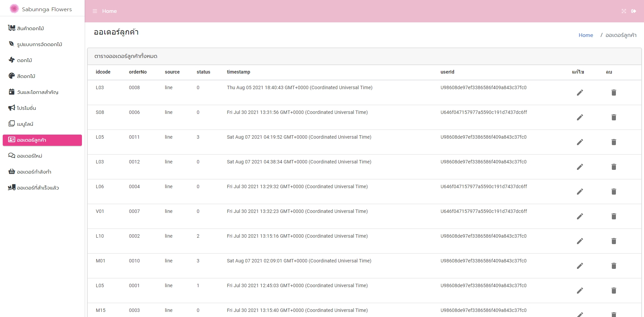Screen dimensions: 644x317
Task: Delete order 0006 trash icon
Action: point(614,117)
